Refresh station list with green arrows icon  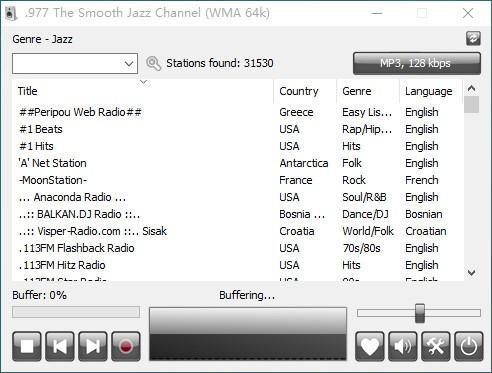pyautogui.click(x=473, y=39)
